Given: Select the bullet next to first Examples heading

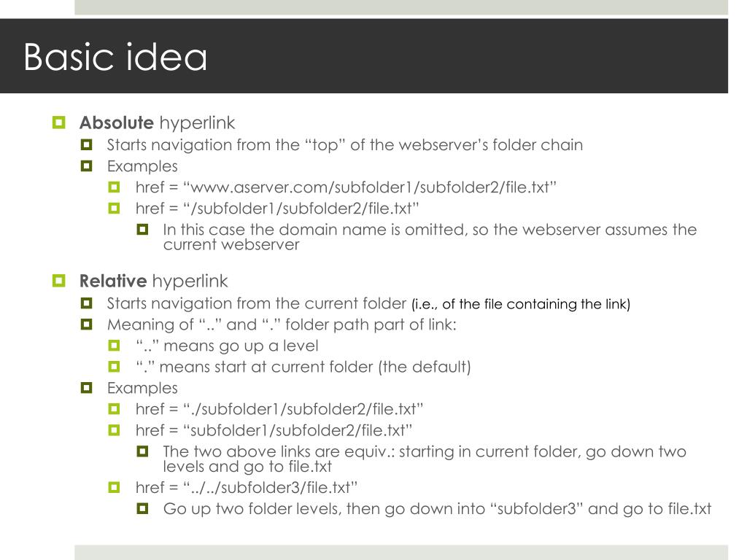Looking at the screenshot, I should (x=86, y=166).
